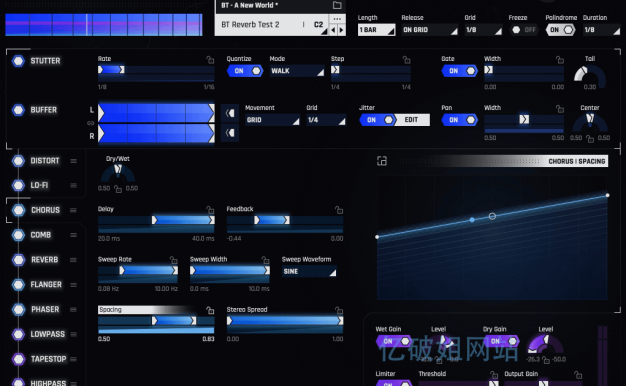Image resolution: width=626 pixels, height=386 pixels.
Task: Toggle the Stutter module power hexagon
Action: click(18, 61)
